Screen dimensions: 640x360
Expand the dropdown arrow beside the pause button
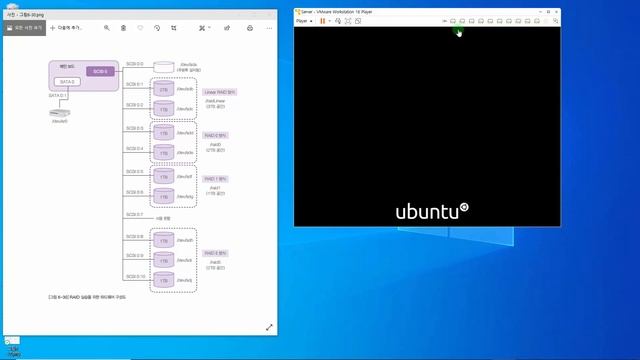(x=329, y=21)
